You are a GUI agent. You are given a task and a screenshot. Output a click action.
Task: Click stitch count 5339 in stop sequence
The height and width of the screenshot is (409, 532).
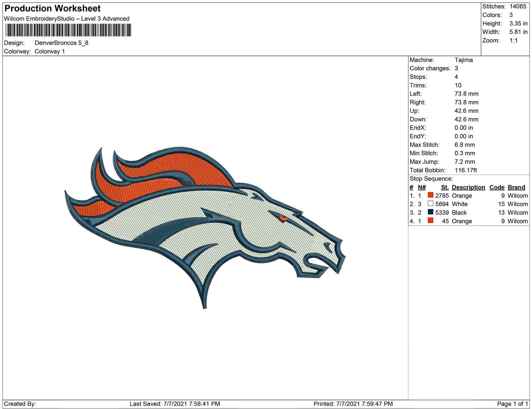[x=442, y=213]
